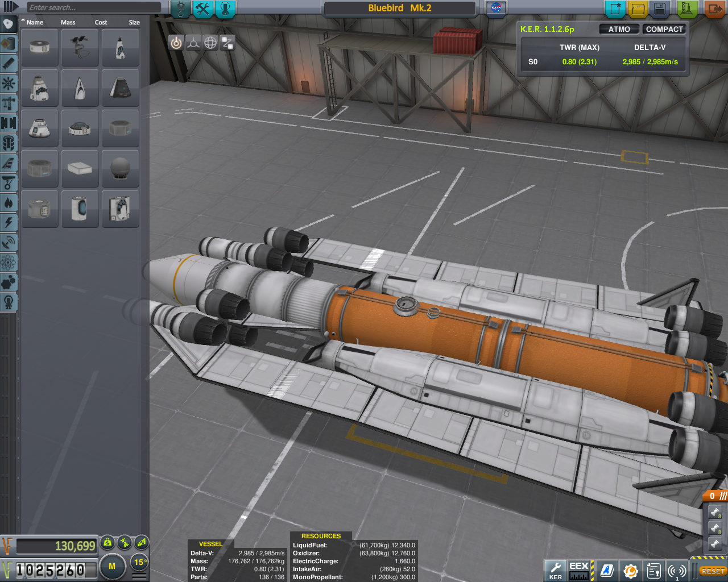The height and width of the screenshot is (582, 728).
Task: Pick the flat white probe core part
Action: [80, 168]
